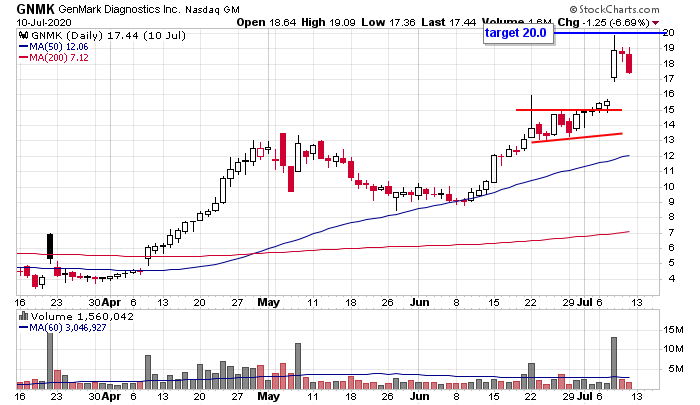Select the red MA(200) legend line marker

pos(23,58)
